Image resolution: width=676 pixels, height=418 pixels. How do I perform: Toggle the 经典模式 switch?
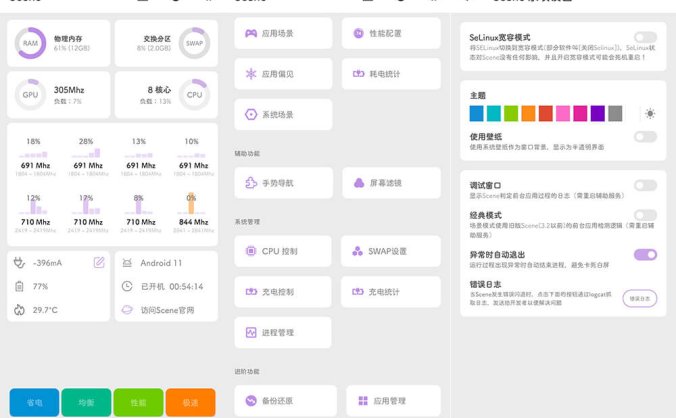(645, 215)
